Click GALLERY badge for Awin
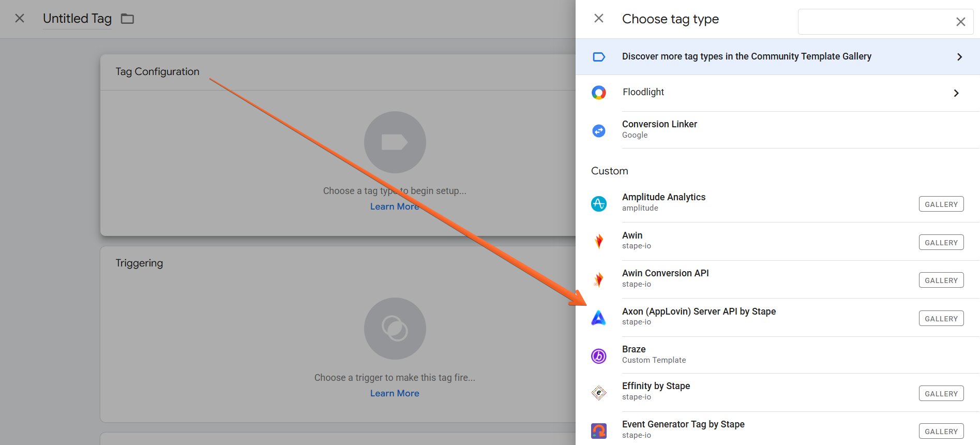The height and width of the screenshot is (445, 980). coord(941,243)
